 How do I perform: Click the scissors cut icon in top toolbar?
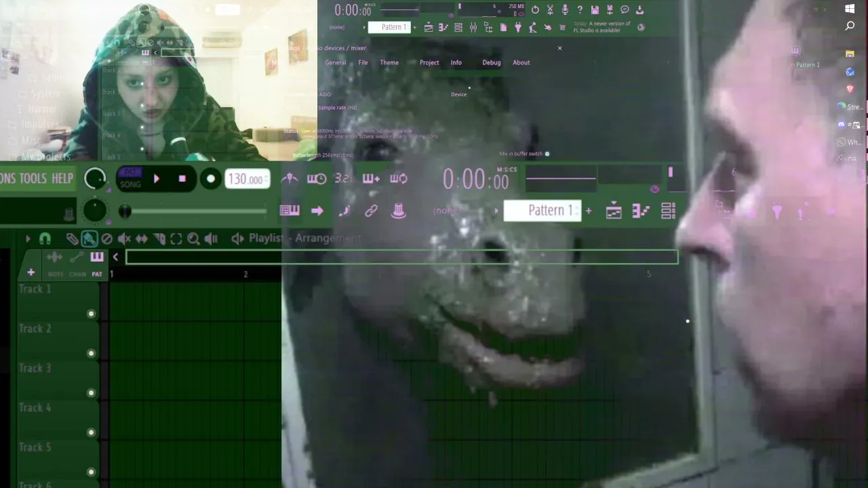click(550, 9)
